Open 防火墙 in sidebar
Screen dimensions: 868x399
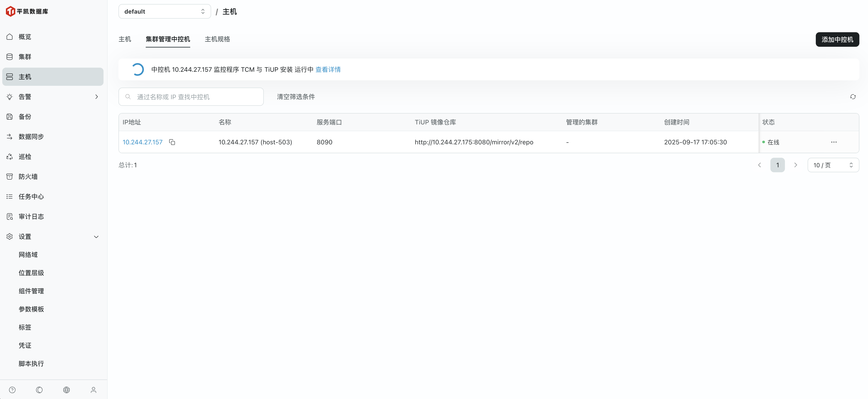click(28, 177)
